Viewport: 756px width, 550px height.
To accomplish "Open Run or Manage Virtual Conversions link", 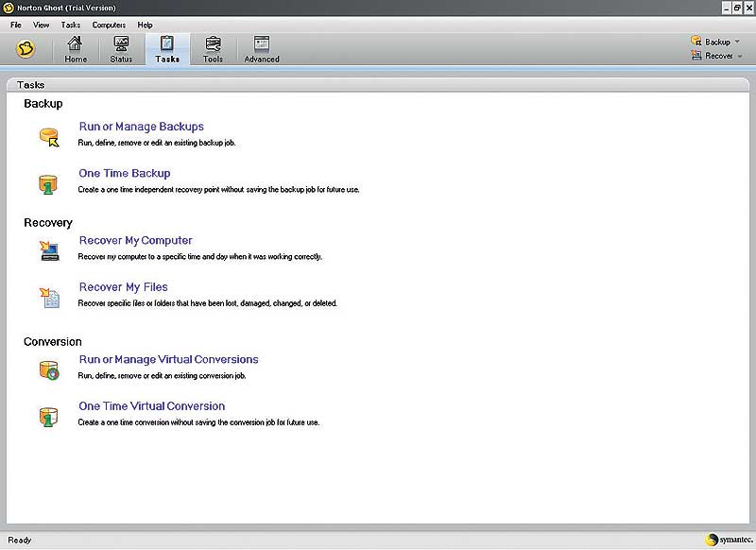I will coord(169,359).
